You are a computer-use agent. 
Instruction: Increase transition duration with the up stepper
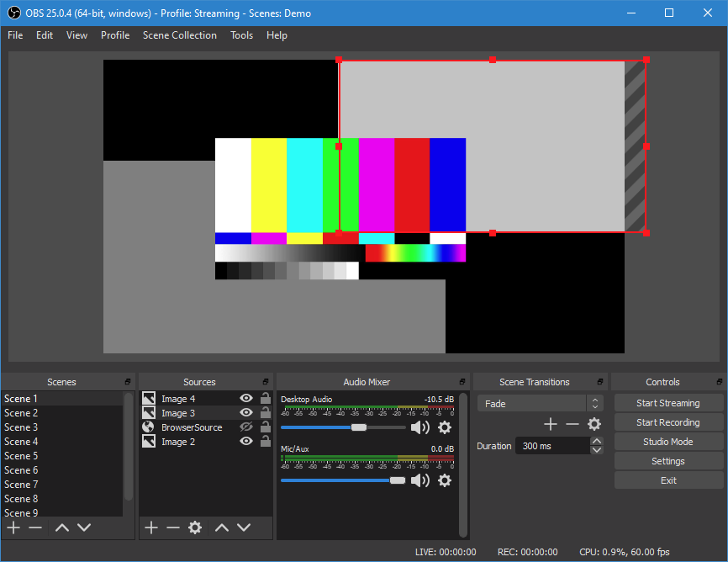pos(597,440)
